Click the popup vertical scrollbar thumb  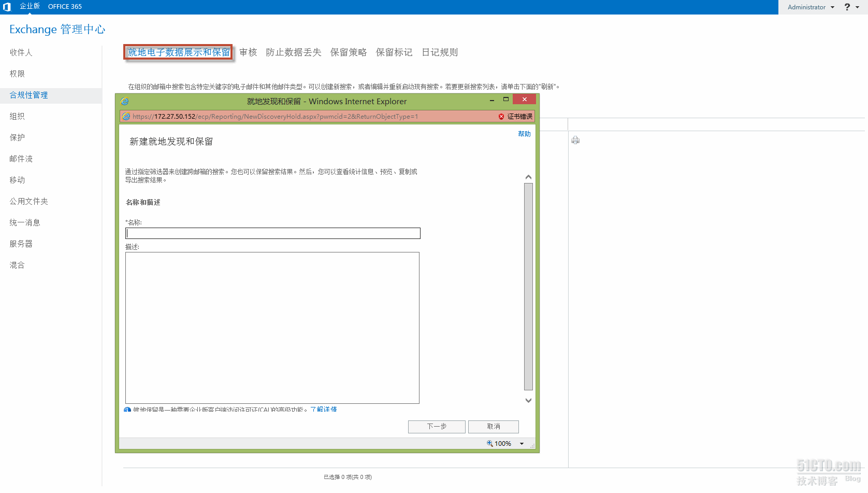[x=528, y=287]
